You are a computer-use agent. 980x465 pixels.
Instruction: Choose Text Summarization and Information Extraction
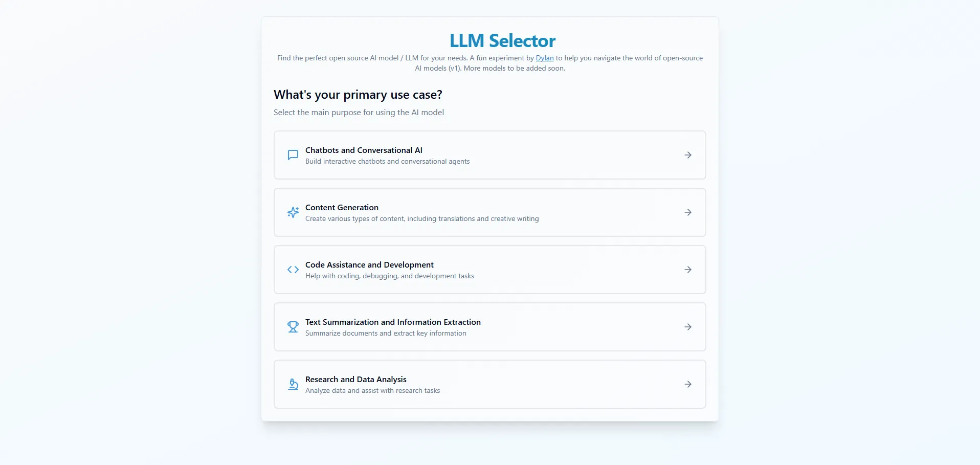(393, 322)
